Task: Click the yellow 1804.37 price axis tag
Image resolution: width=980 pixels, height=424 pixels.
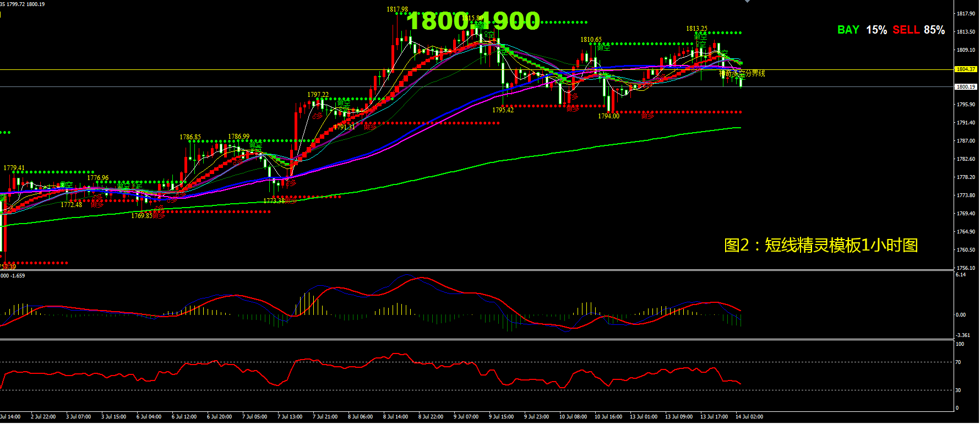Action: coord(966,69)
